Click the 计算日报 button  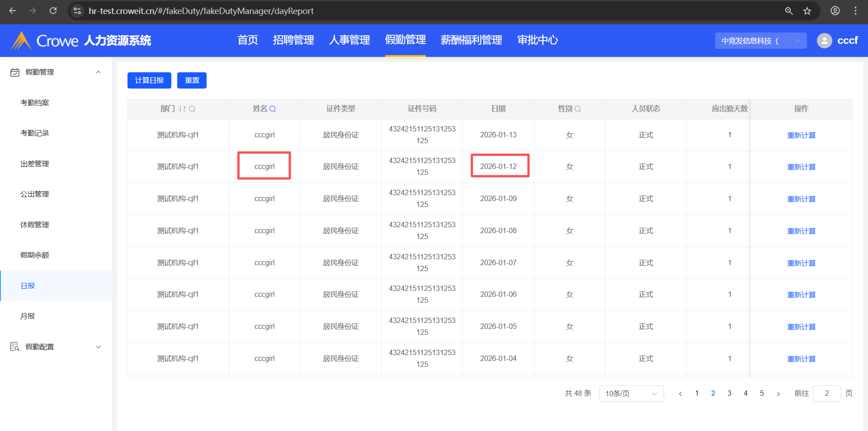tap(149, 80)
